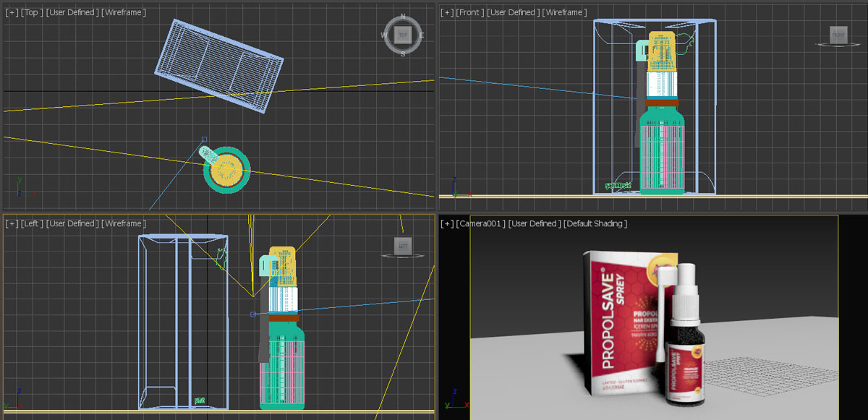Open [User Defined] menu in Front viewport

pyautogui.click(x=514, y=12)
